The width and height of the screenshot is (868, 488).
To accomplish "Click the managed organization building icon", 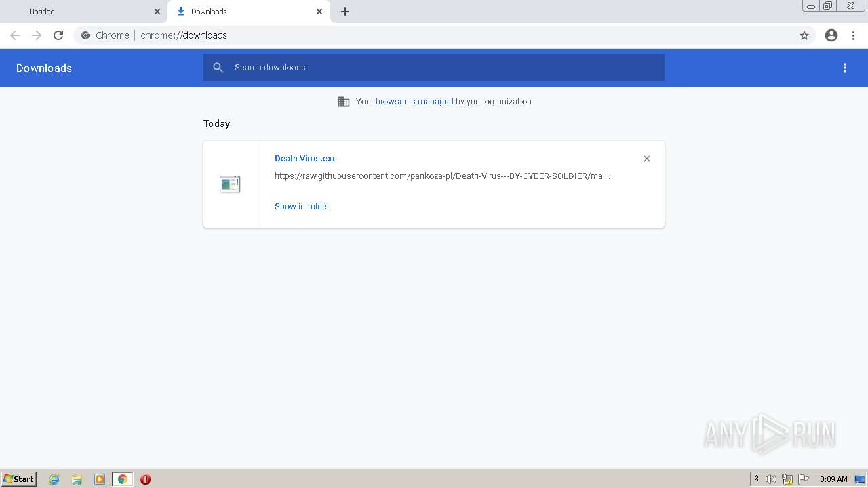I will click(344, 102).
